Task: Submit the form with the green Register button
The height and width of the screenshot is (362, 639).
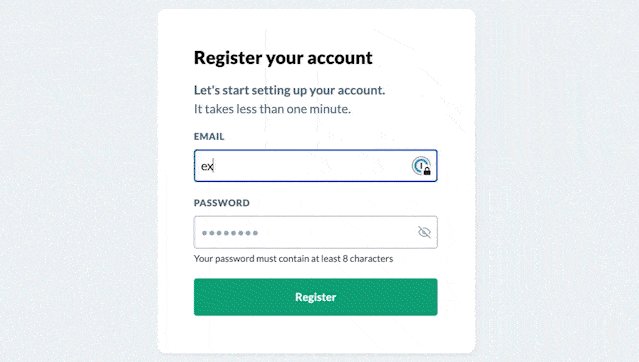Action: 315,297
